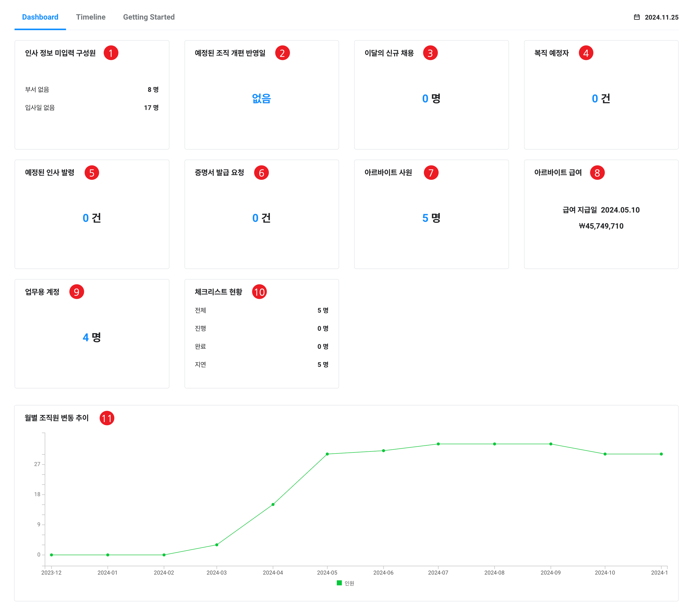Screen dimensions: 694x616
Task: Click the 2024-04 data point on chart
Action: pos(273,504)
